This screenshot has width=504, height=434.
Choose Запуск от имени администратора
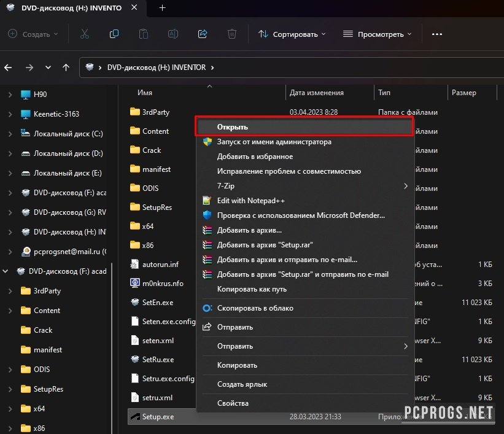point(274,142)
